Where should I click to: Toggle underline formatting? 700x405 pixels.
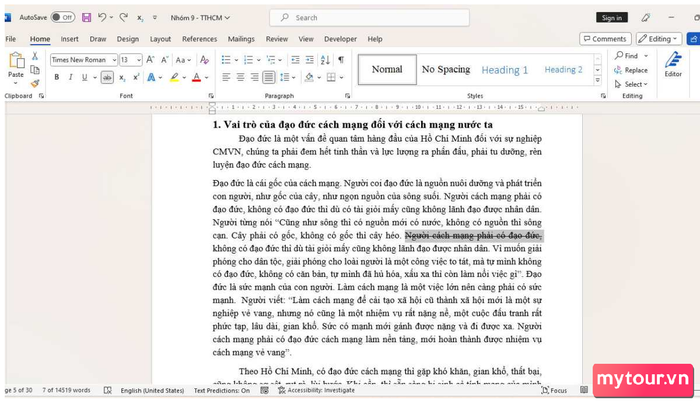(x=84, y=77)
